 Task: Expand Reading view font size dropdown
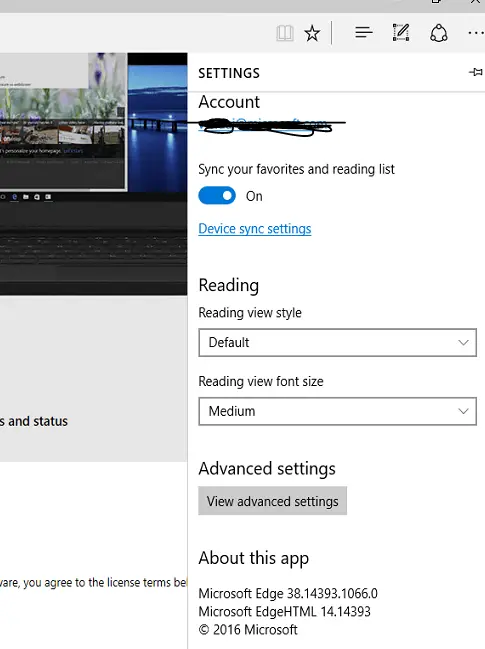(x=337, y=411)
